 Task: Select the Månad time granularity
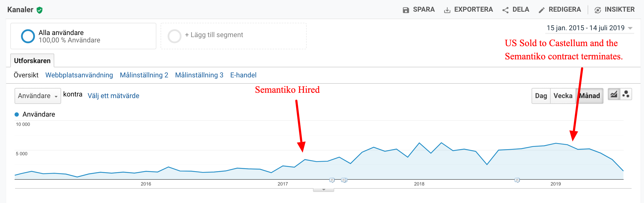click(x=589, y=96)
